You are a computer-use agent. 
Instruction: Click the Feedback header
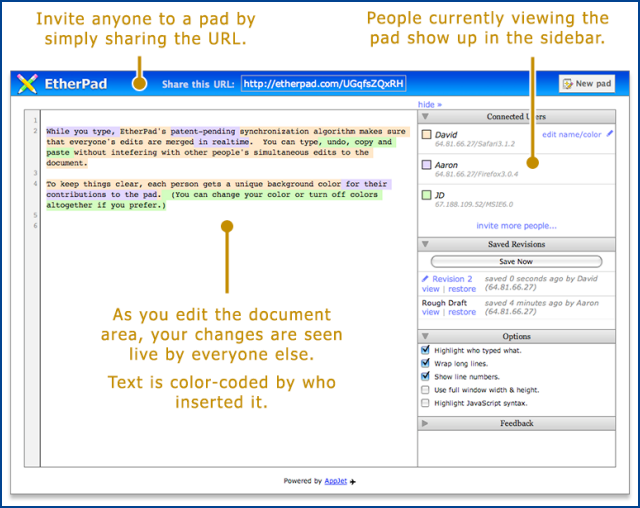tap(516, 424)
